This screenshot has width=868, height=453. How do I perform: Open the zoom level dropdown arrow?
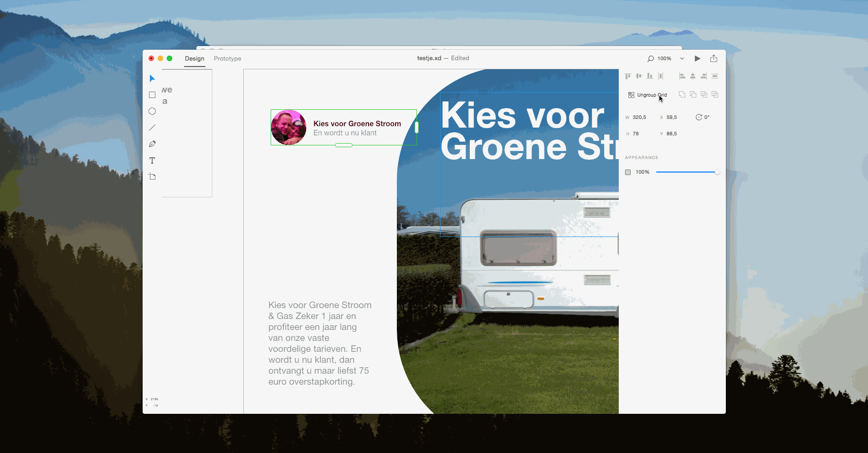pos(682,58)
